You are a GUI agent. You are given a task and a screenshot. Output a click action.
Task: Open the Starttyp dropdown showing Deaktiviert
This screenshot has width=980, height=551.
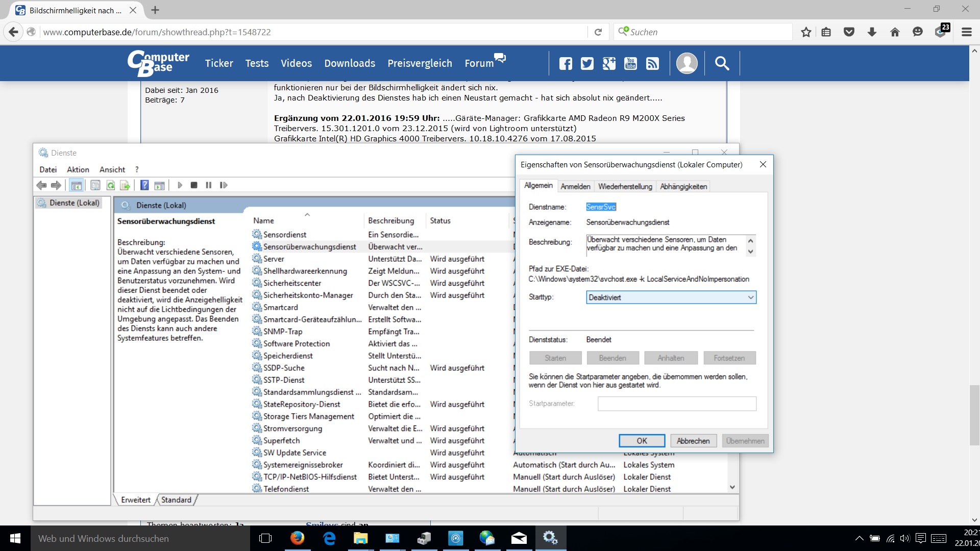(671, 297)
